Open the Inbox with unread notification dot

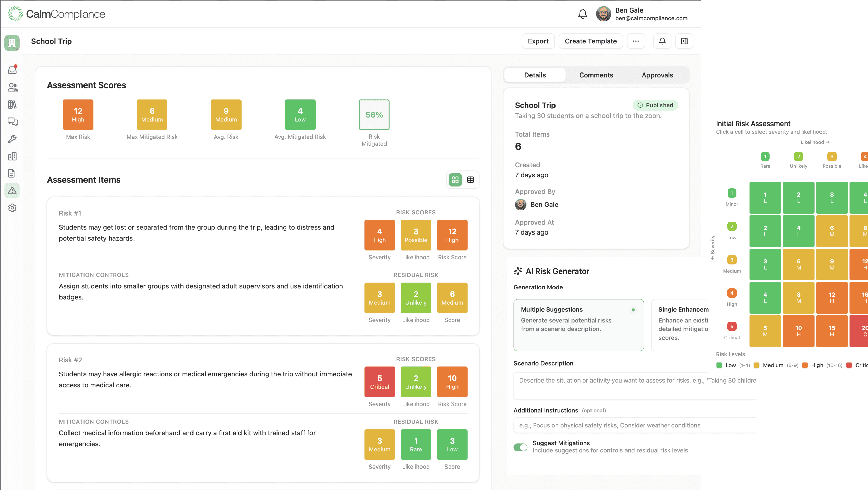coord(13,70)
